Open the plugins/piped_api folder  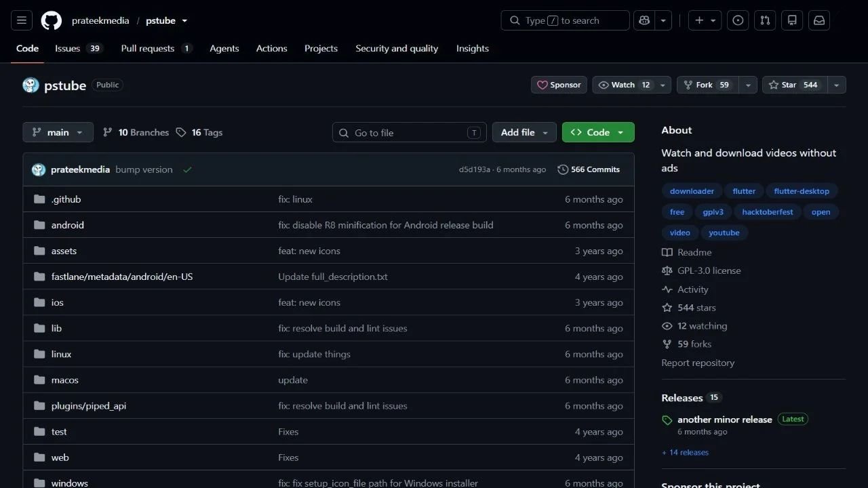[89, 406]
